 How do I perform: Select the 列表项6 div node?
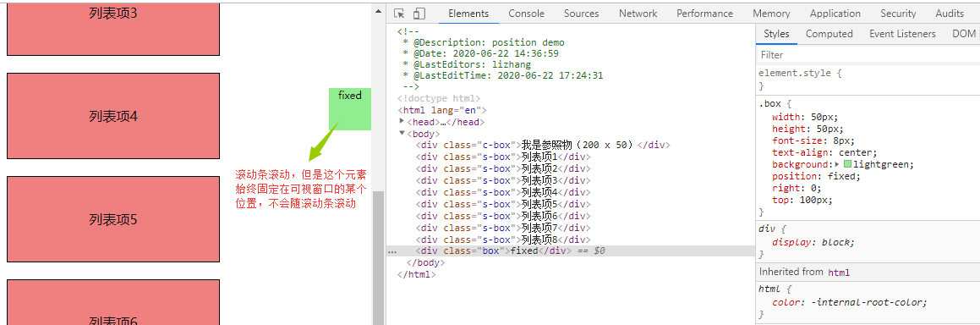(502, 217)
